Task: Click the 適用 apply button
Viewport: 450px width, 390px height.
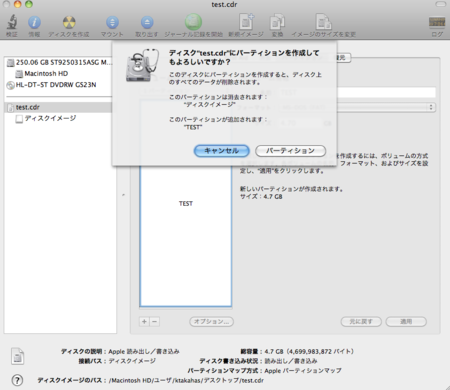Action: coord(406,322)
